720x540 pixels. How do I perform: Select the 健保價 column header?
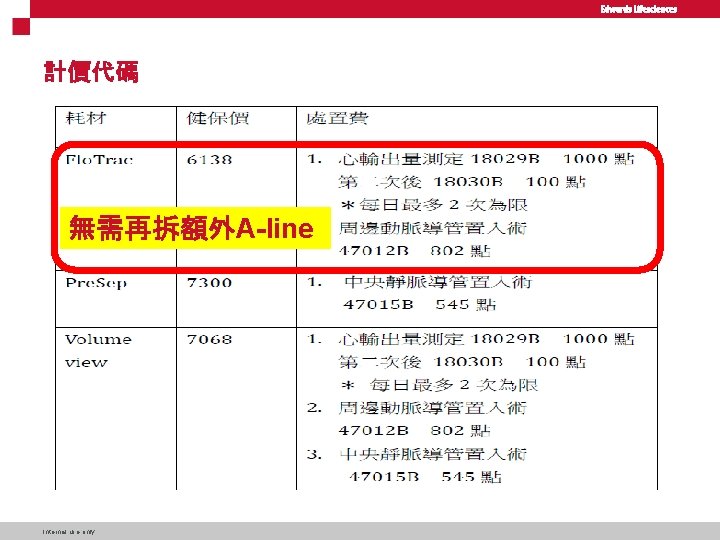click(218, 118)
